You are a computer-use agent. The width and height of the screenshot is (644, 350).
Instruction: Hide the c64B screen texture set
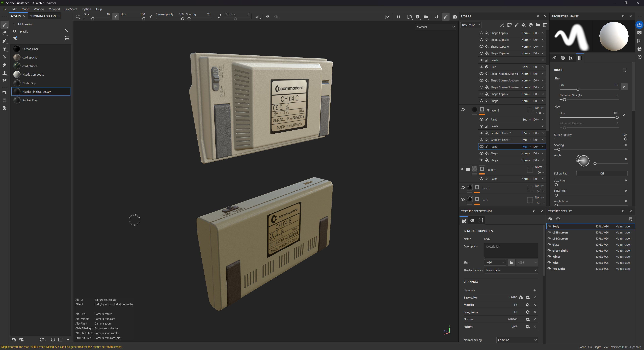tap(549, 232)
